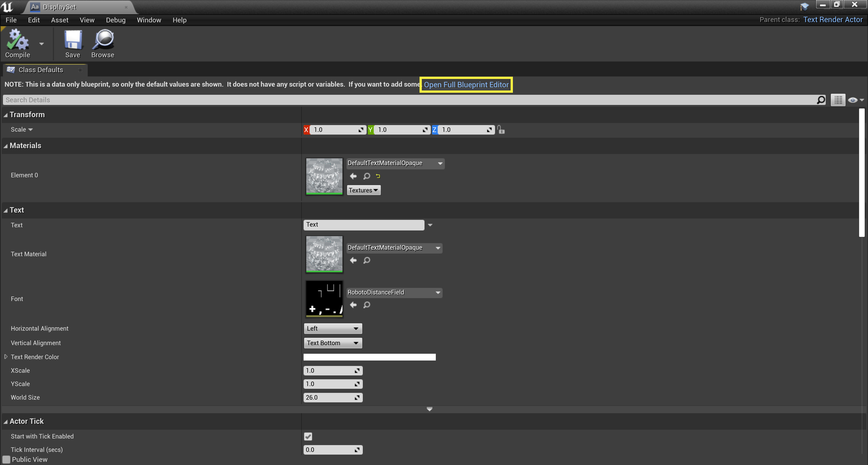
Task: Reset Element 0 material to default
Action: [x=378, y=176]
